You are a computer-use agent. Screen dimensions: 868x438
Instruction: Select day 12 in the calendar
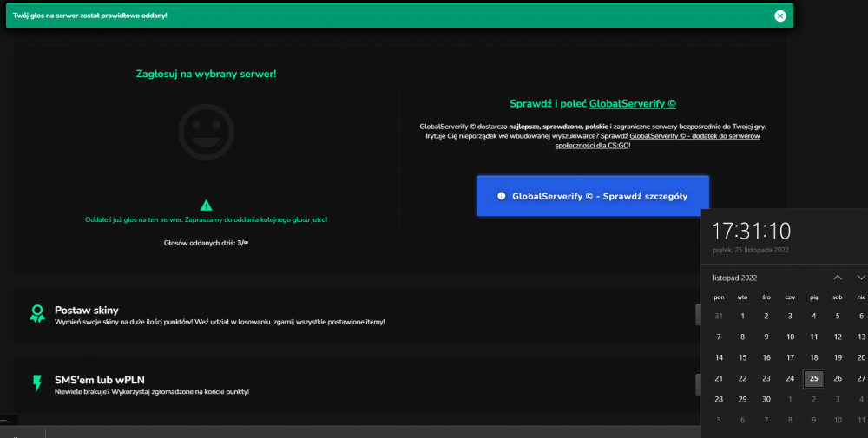[838, 337]
